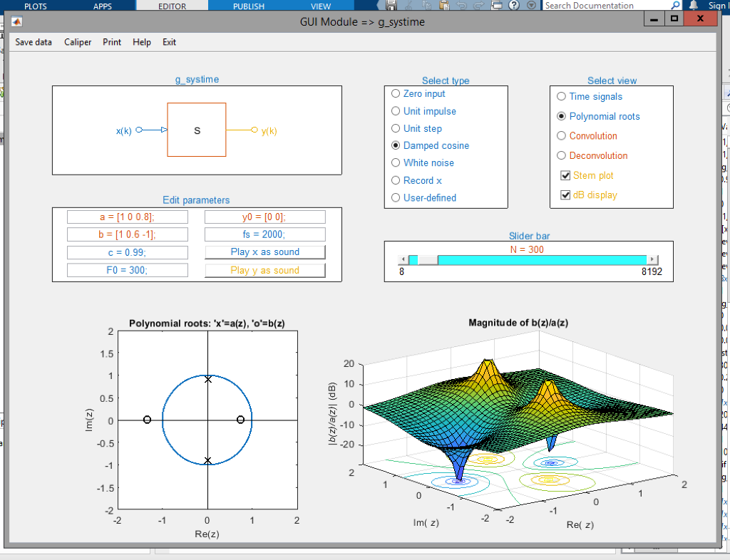Click the Copy icon in the quick access bar
The width and height of the screenshot is (730, 560).
coord(426,6)
